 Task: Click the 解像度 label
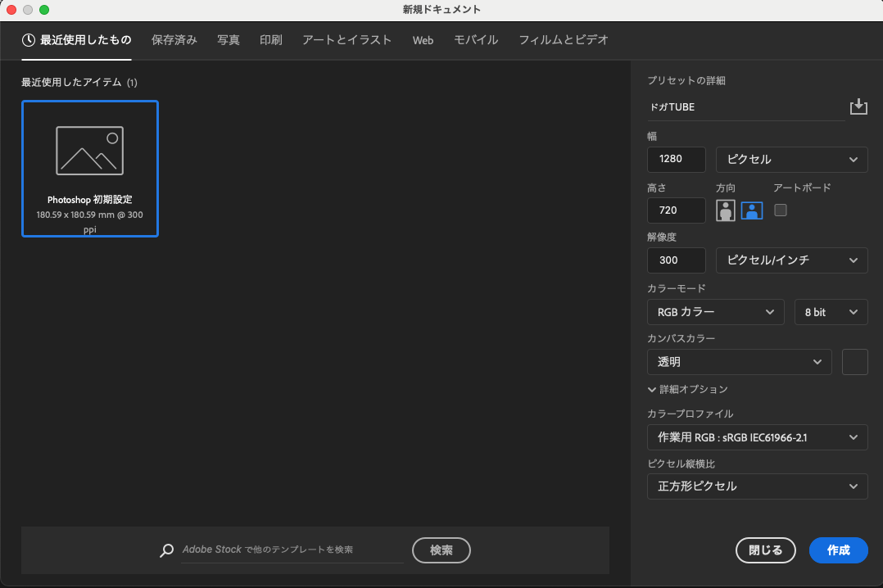(x=662, y=237)
